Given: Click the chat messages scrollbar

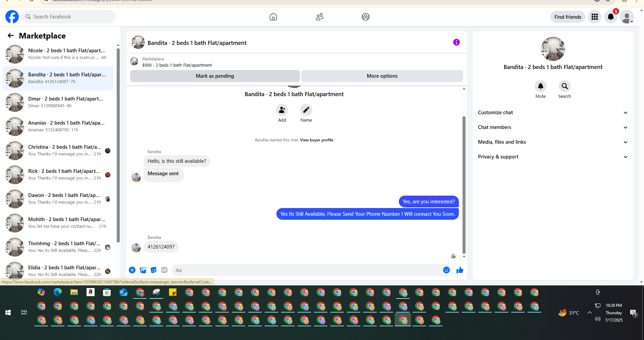Looking at the screenshot, I should click(464, 184).
